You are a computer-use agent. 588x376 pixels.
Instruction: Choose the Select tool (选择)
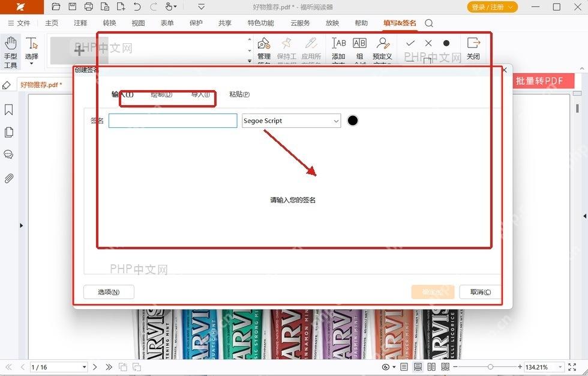(x=31, y=50)
